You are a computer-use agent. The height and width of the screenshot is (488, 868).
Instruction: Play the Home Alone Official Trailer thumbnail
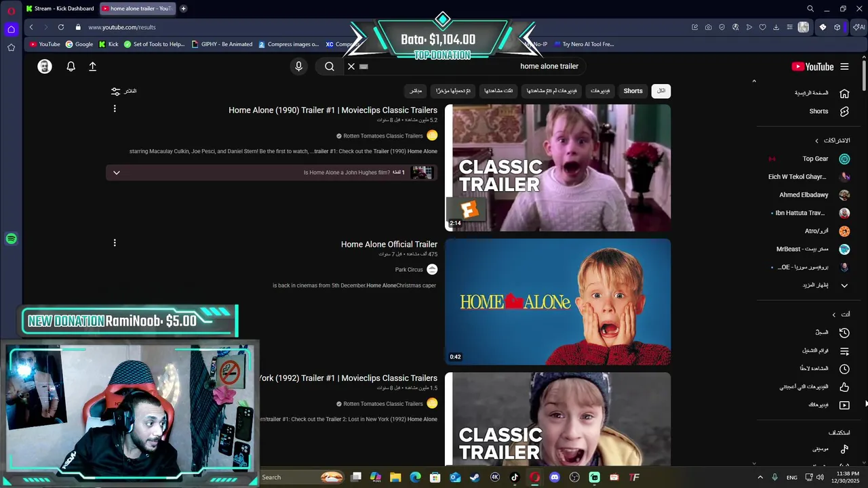pos(557,302)
